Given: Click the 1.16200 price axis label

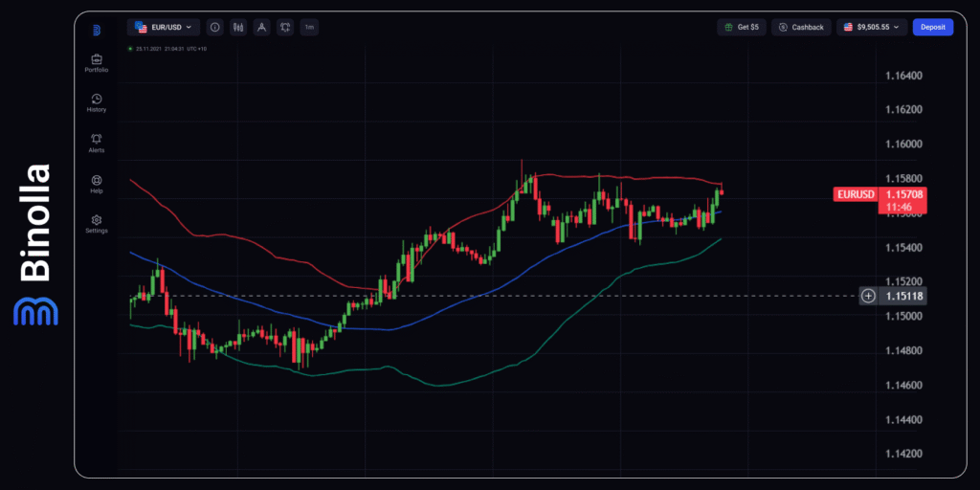Looking at the screenshot, I should click(x=903, y=110).
